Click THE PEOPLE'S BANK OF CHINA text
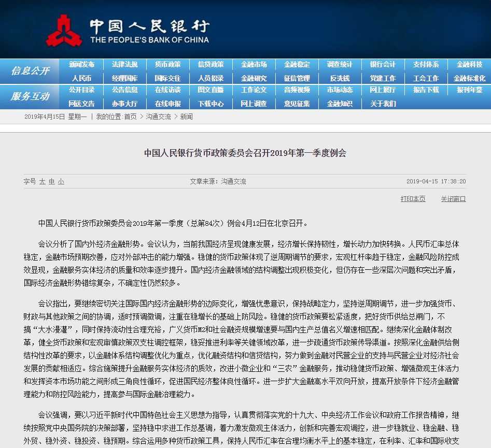Viewport: 491px width, 448px height. point(150,40)
